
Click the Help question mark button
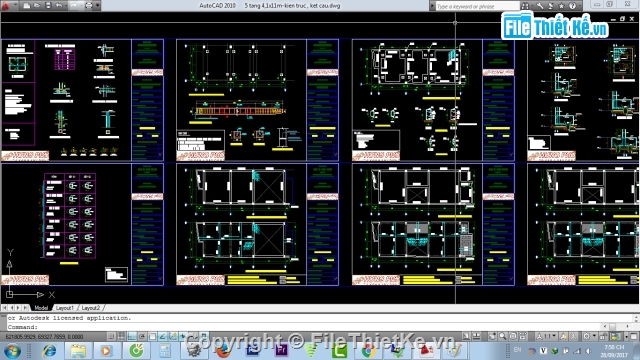pos(572,6)
